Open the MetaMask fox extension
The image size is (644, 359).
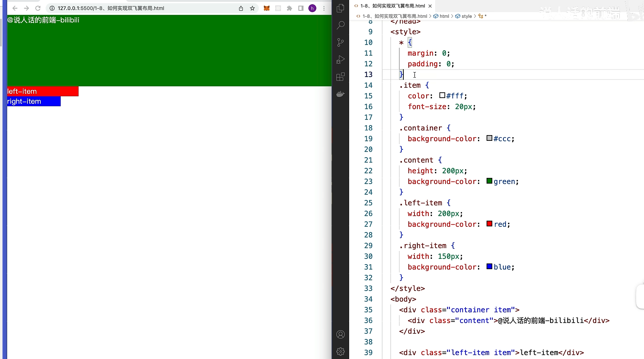point(267,8)
